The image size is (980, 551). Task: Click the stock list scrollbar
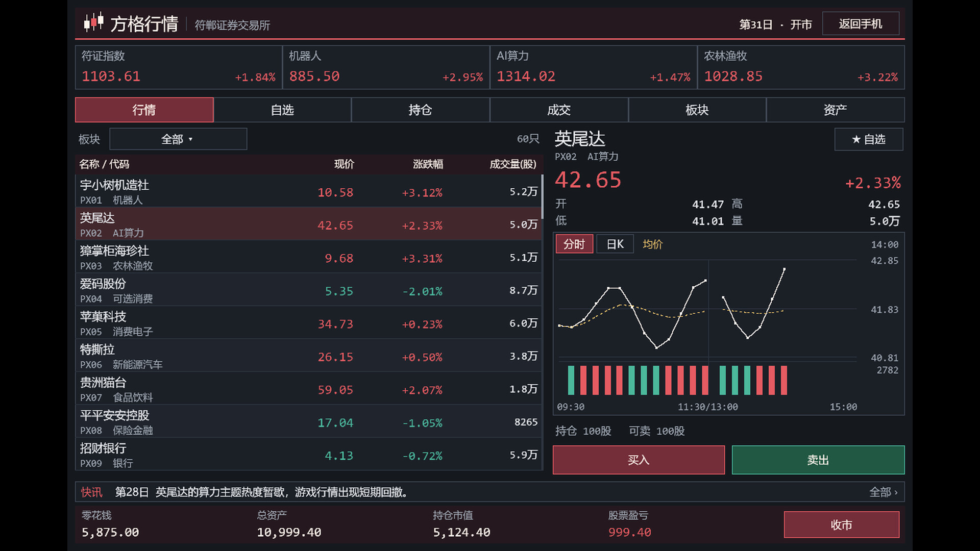542,196
